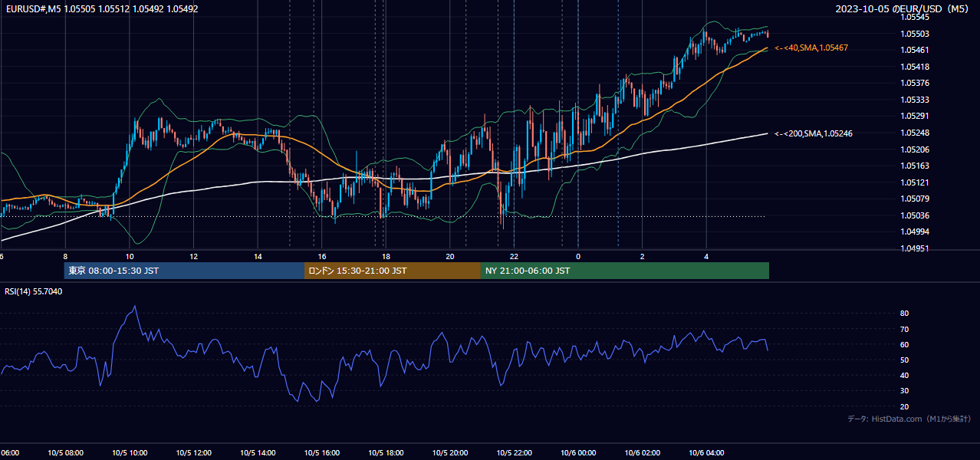Click hour label 18 under price chart

[386, 256]
